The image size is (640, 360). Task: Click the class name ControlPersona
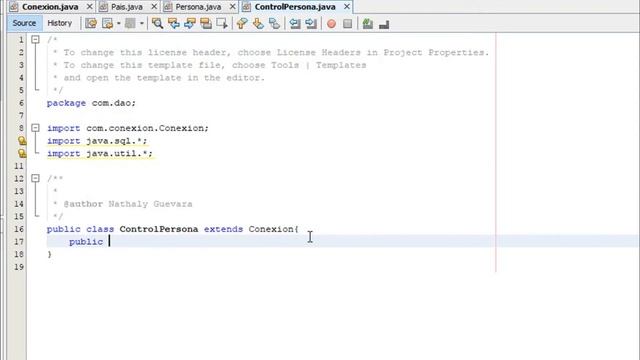(159, 229)
